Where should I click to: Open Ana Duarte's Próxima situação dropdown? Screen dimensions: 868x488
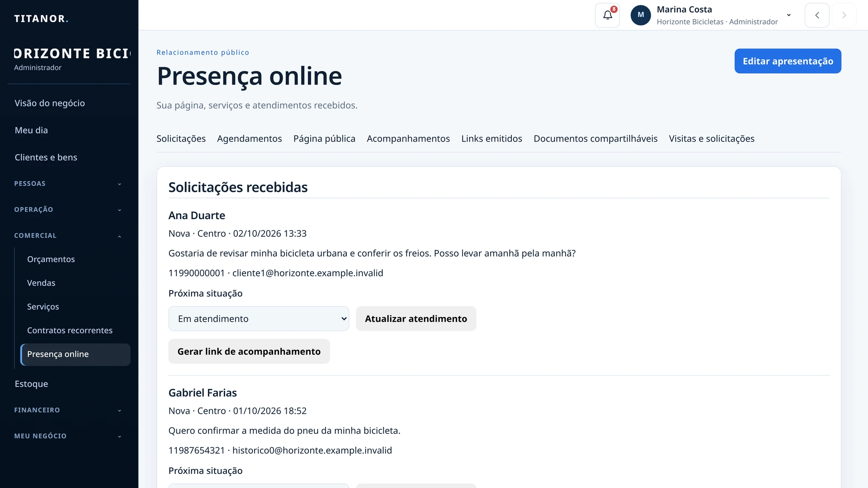(x=259, y=319)
